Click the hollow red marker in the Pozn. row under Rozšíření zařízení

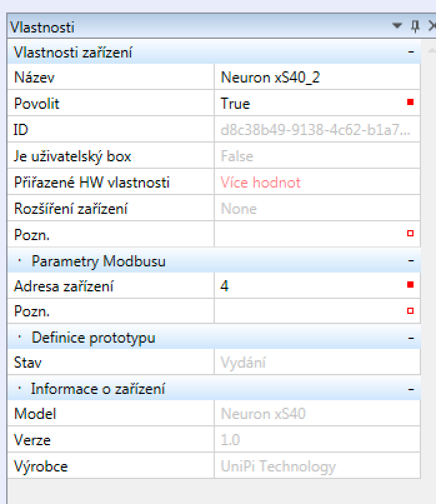[x=410, y=233]
